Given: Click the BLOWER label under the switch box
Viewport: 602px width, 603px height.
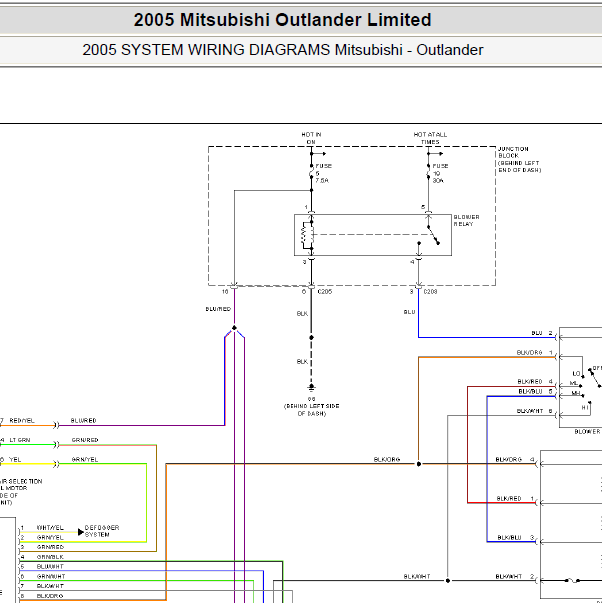Looking at the screenshot, I should point(587,431).
